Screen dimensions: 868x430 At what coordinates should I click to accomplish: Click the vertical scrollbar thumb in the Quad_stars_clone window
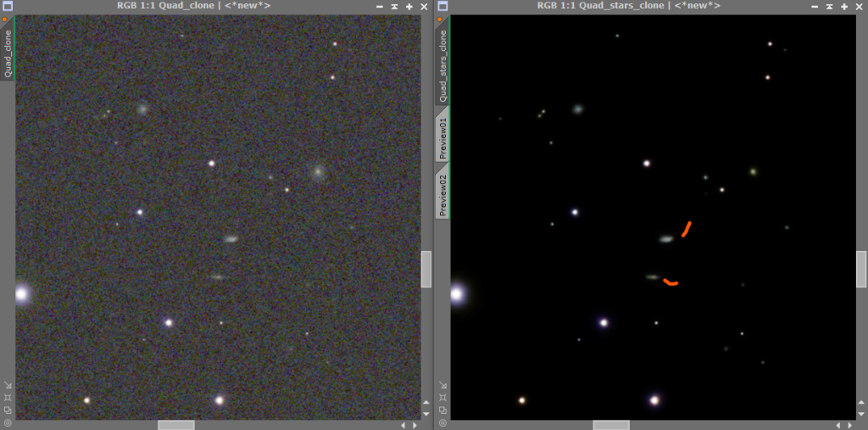point(861,270)
